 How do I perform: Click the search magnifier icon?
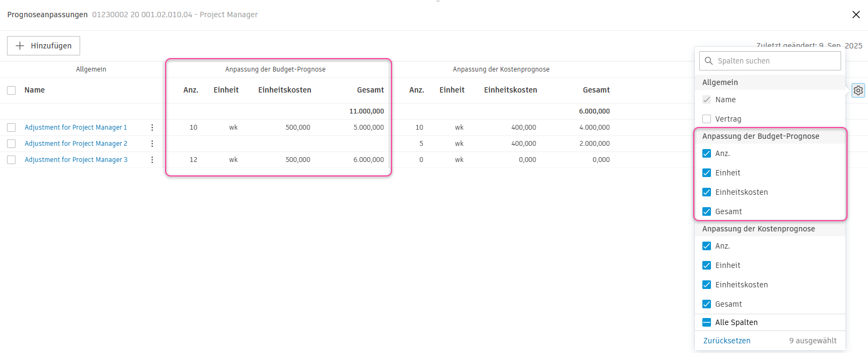709,61
